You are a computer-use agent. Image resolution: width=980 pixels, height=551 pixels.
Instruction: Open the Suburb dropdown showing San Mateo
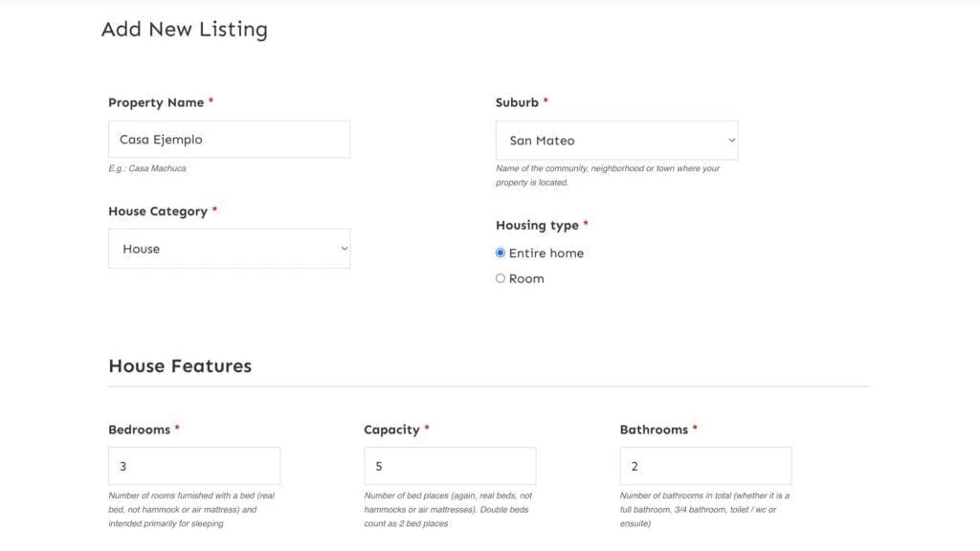[616, 141]
